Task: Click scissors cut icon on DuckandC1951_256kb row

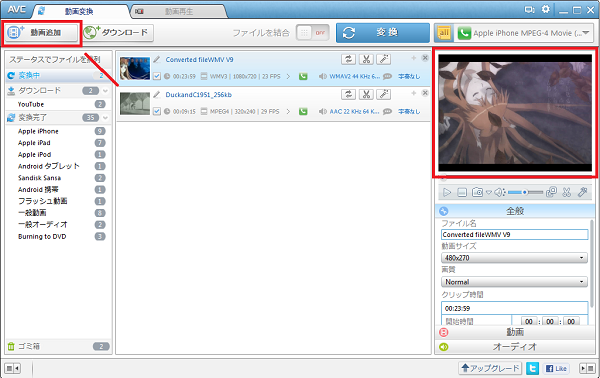Action: (x=366, y=94)
